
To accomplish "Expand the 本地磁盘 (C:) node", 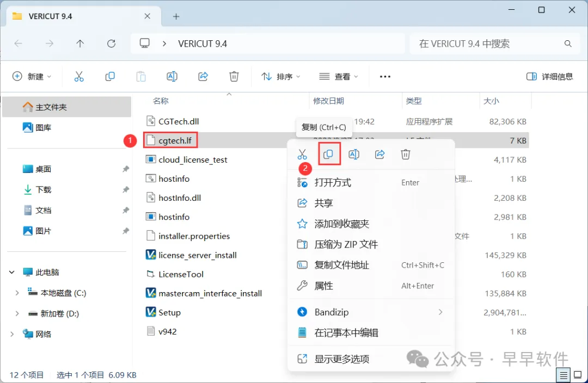I will (17, 293).
